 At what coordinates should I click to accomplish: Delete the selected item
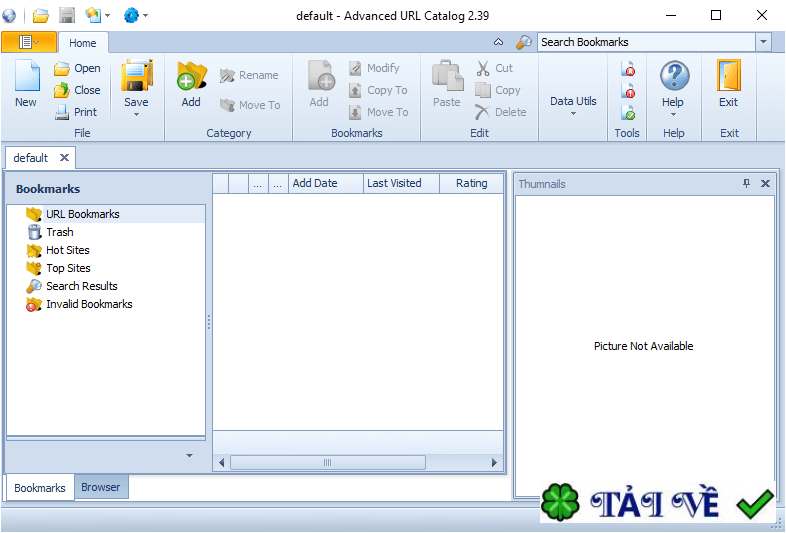click(x=500, y=112)
